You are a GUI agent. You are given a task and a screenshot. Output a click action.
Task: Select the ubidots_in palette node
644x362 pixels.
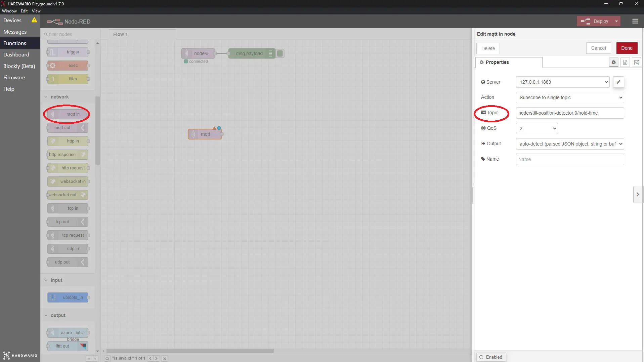click(x=68, y=297)
